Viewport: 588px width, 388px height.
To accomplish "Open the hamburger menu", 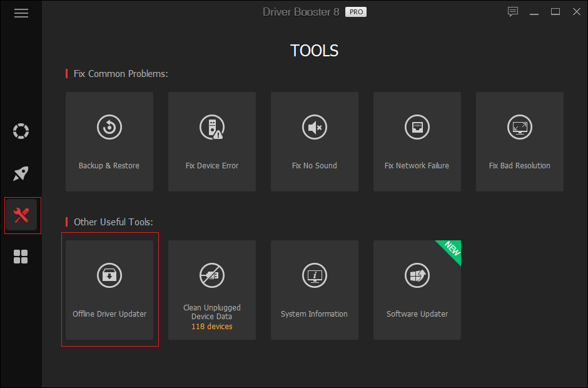I will (21, 13).
